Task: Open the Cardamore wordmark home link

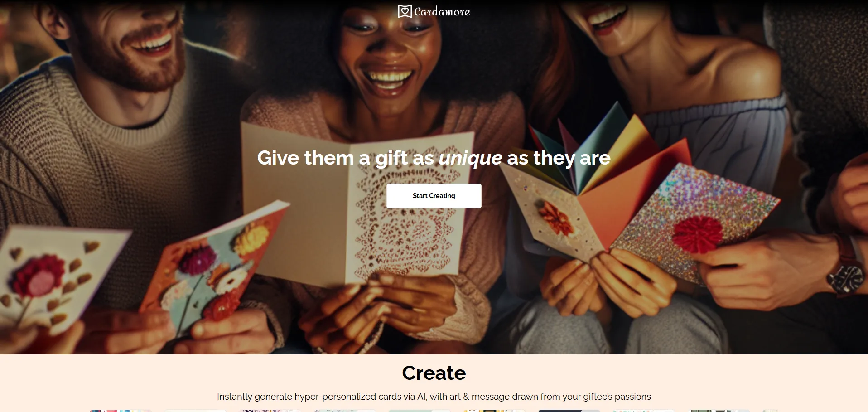Action: point(442,12)
